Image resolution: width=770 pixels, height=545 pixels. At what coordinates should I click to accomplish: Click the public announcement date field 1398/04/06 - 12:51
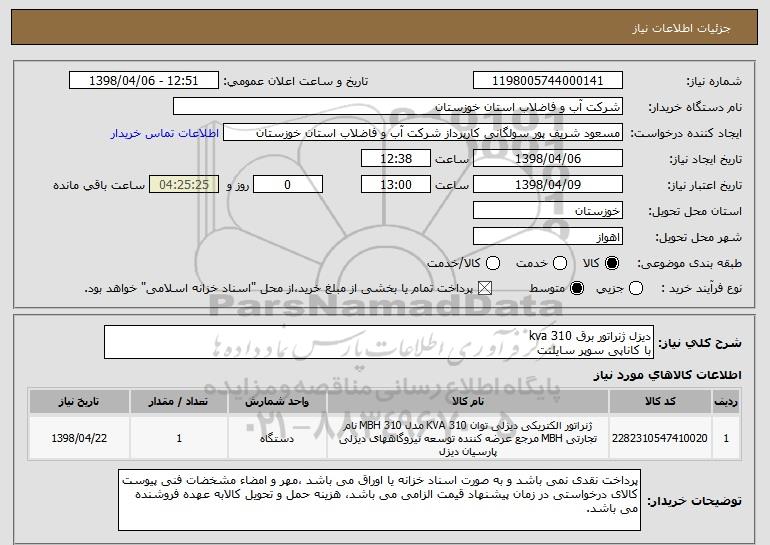tap(144, 81)
